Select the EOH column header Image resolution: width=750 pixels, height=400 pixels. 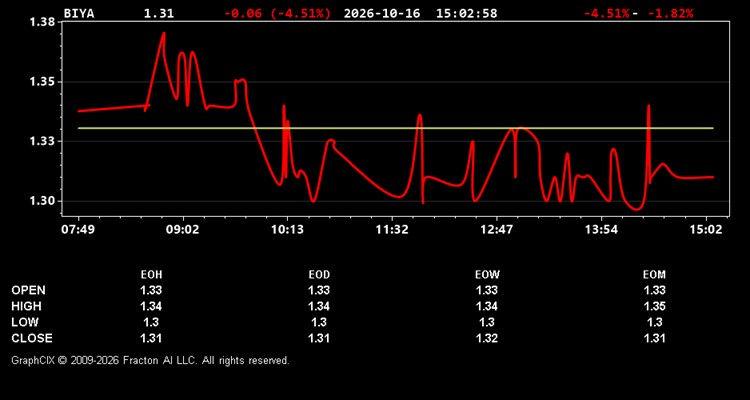pyautogui.click(x=151, y=275)
